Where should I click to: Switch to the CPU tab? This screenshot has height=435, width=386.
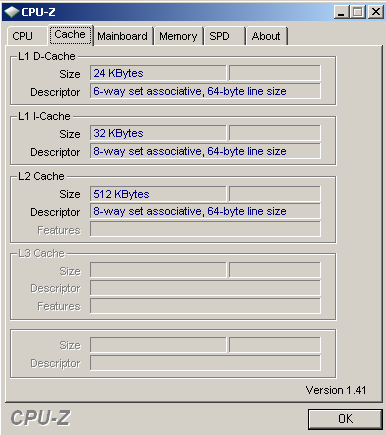[27, 36]
